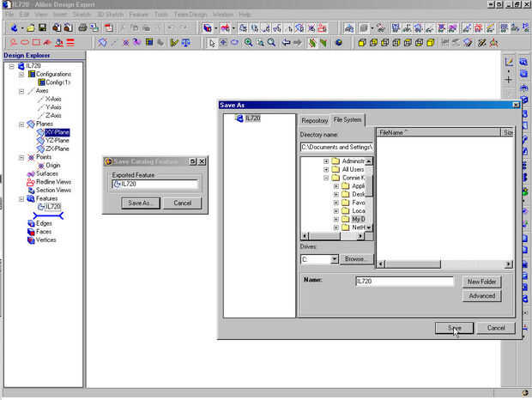
Task: Click the Exported Feature field
Action: (x=154, y=184)
